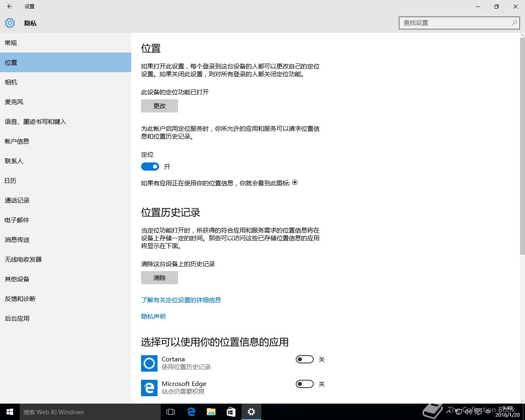Enable location access for Microsoft Edge
This screenshot has height=420, width=525.
(x=304, y=384)
